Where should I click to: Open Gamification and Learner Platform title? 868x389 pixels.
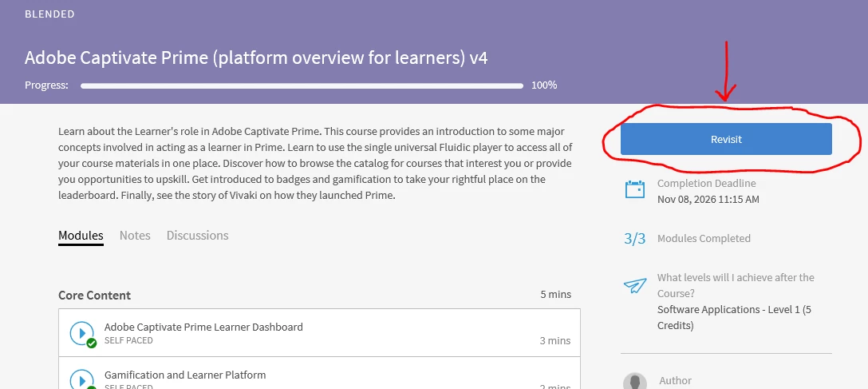[x=185, y=375]
